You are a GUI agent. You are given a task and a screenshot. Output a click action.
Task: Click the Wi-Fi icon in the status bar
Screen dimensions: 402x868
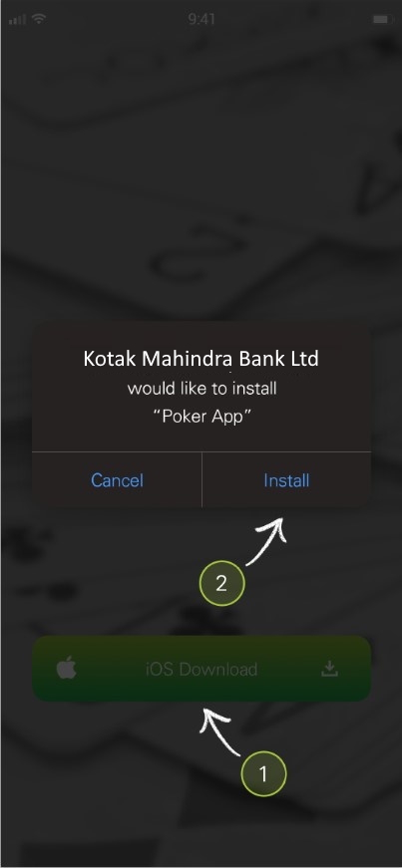(x=38, y=19)
